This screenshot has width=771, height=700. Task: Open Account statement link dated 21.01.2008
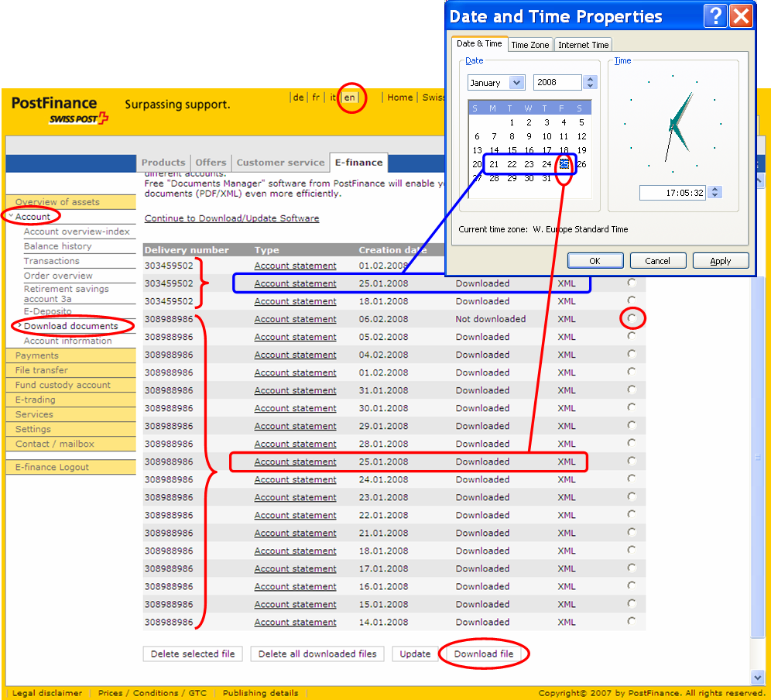(295, 533)
